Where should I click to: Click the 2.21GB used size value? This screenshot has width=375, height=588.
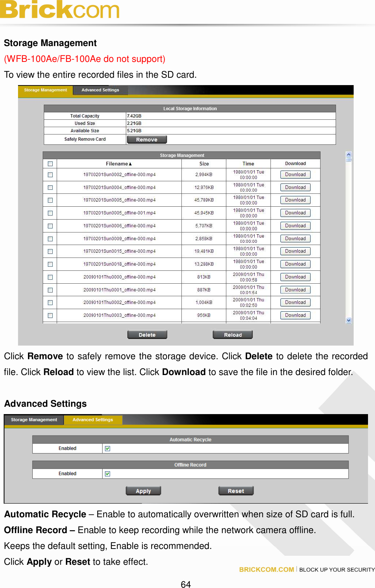point(134,123)
